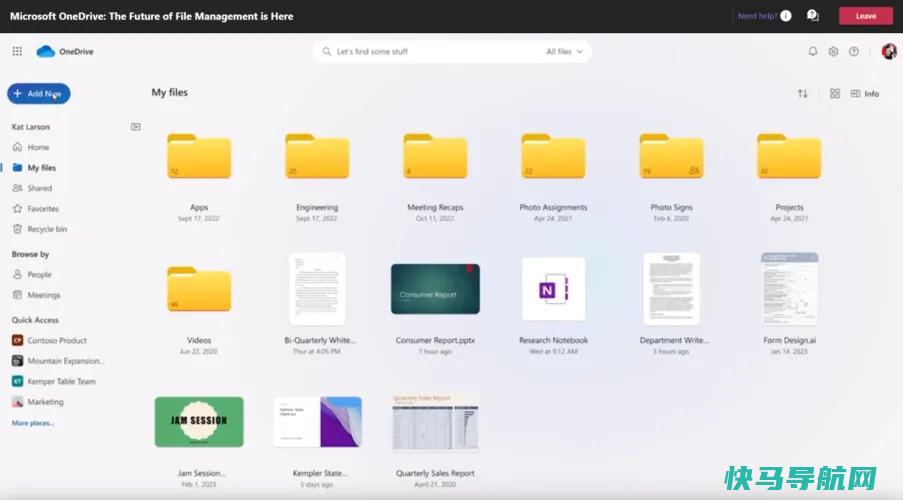The height and width of the screenshot is (500, 903).
Task: Browse by Meetings
Action: [36, 295]
